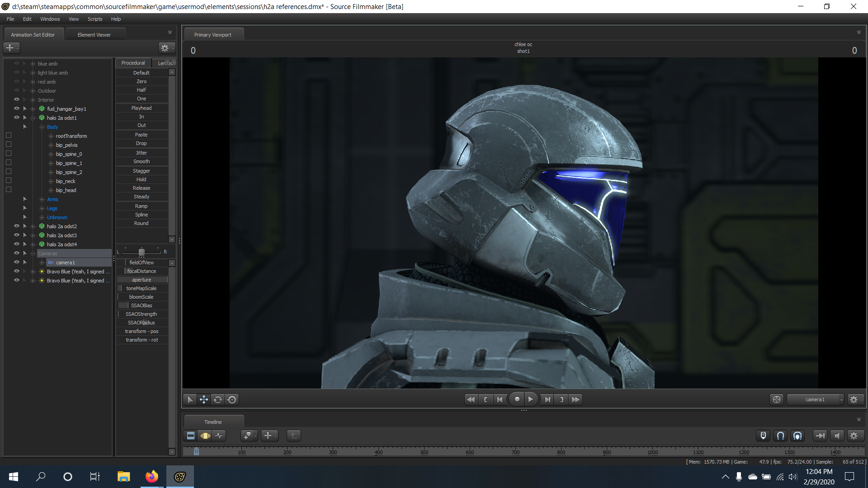The image size is (868, 488).
Task: Switch to the Graph Editor mode
Action: click(x=219, y=436)
